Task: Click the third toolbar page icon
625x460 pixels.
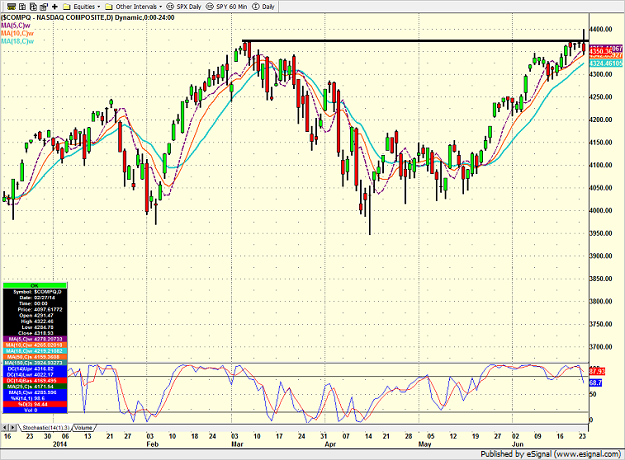Action: coord(33,6)
